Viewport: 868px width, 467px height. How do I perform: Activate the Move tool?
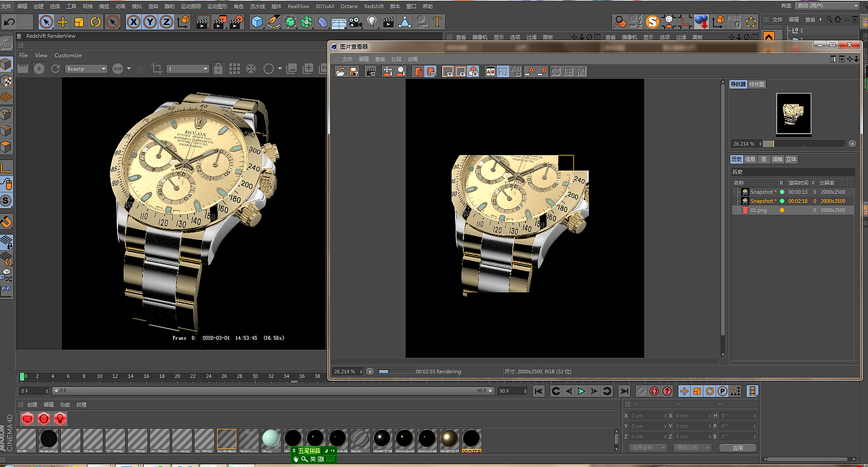(62, 22)
